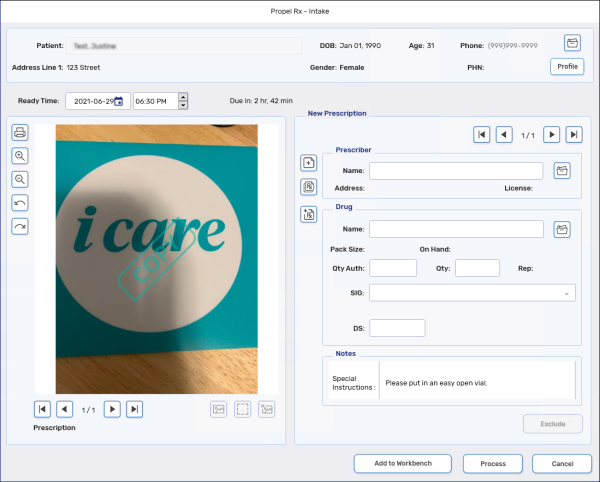Zoom in on the scanned prescription image

pyautogui.click(x=20, y=155)
